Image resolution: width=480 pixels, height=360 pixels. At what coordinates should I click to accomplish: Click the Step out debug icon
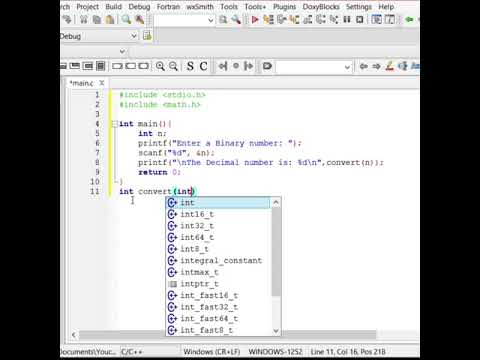(x=307, y=20)
